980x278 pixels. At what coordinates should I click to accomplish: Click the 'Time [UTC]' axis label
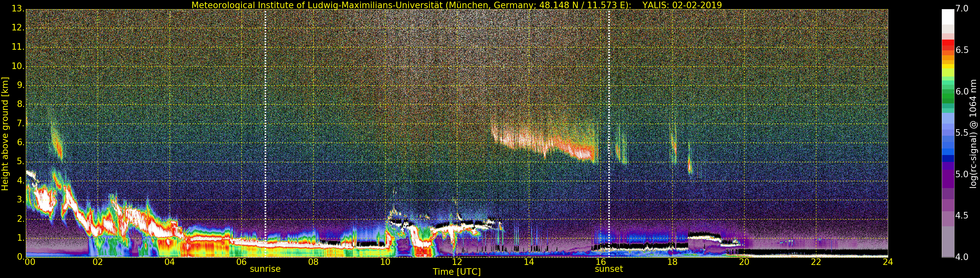457,272
